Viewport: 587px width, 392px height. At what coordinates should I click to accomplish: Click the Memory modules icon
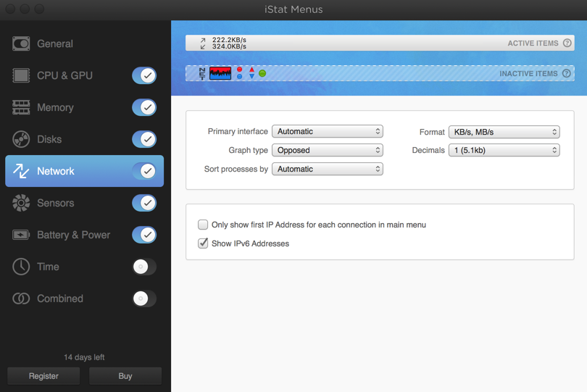point(21,107)
